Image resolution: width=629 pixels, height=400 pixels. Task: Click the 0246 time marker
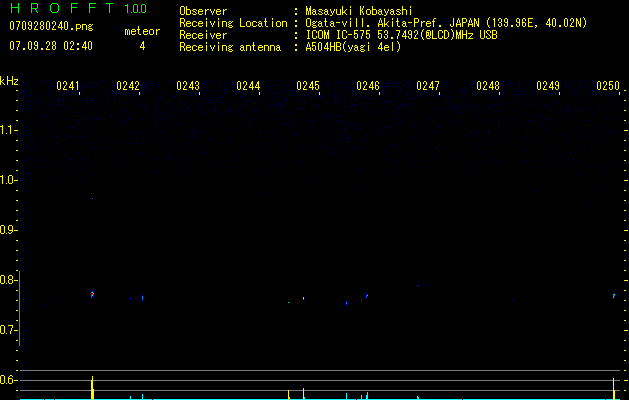pos(368,86)
